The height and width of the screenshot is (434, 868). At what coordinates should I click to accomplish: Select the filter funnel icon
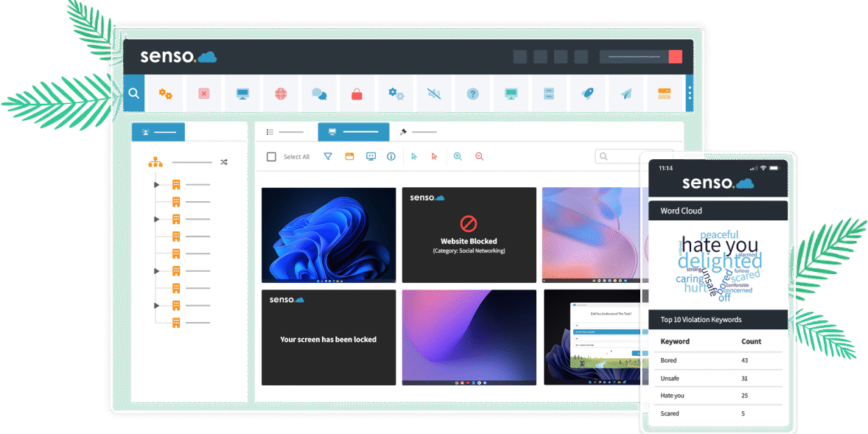pos(327,156)
